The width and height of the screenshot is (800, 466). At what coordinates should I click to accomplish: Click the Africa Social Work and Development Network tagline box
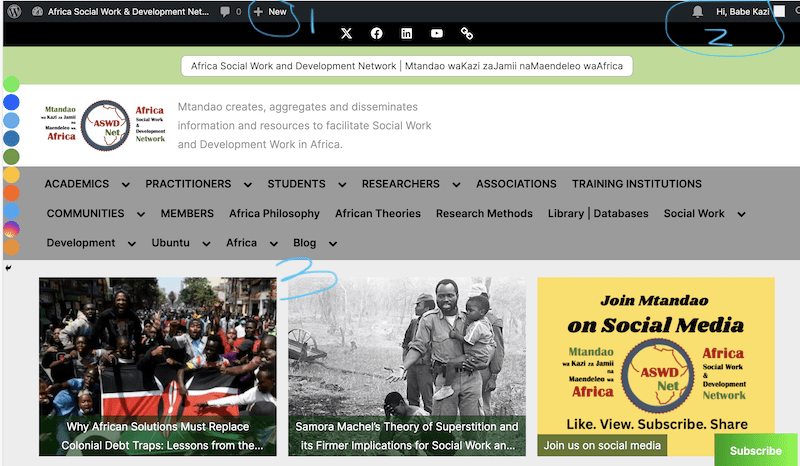pyautogui.click(x=407, y=66)
